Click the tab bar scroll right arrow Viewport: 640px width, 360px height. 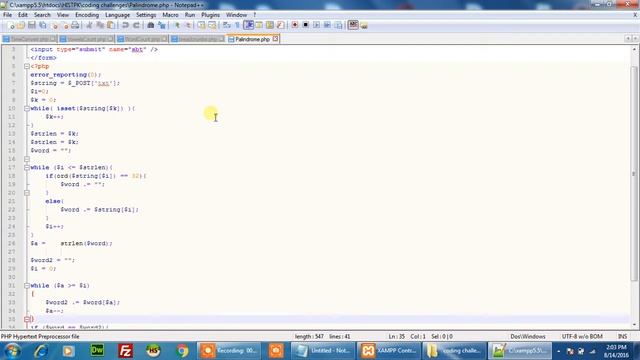[x=635, y=38]
